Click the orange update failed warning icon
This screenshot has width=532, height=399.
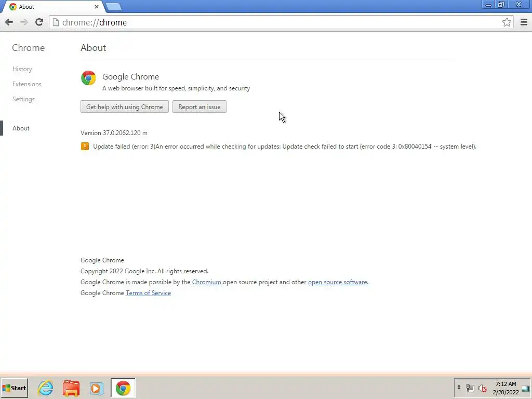(85, 146)
